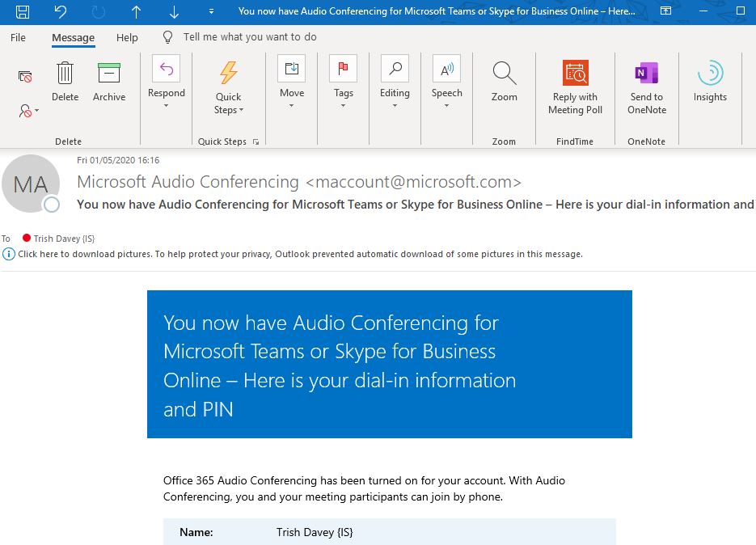Screen dimensions: 756x545
Task: Click the Save icon in title bar
Action: pos(23,11)
